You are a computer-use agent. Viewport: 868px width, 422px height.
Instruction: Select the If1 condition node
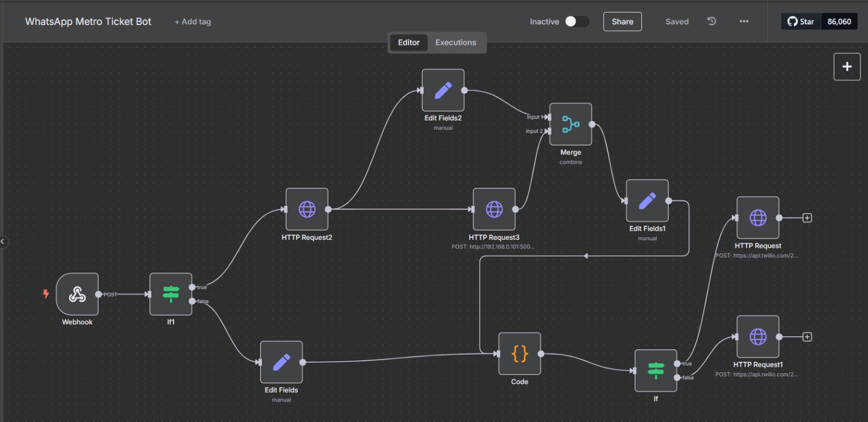pos(171,294)
